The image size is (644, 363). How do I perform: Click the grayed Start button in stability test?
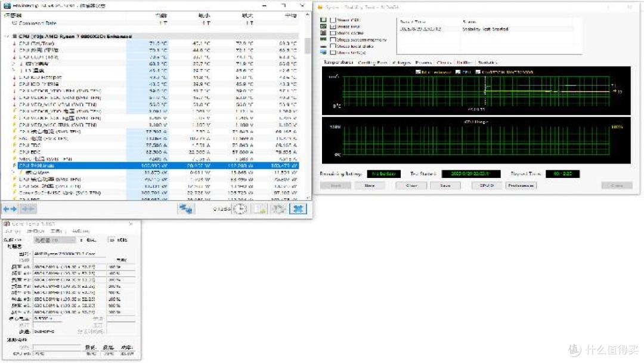coord(336,186)
